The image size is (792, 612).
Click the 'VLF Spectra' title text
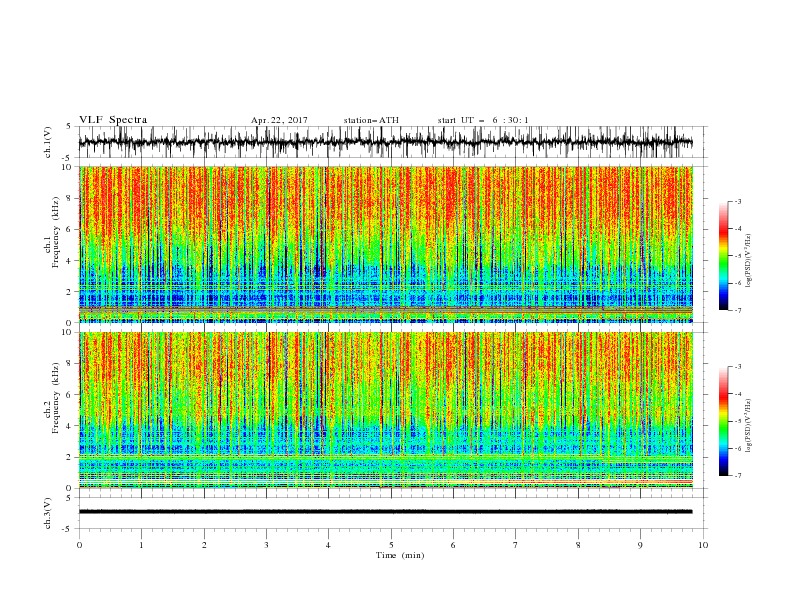[113, 120]
